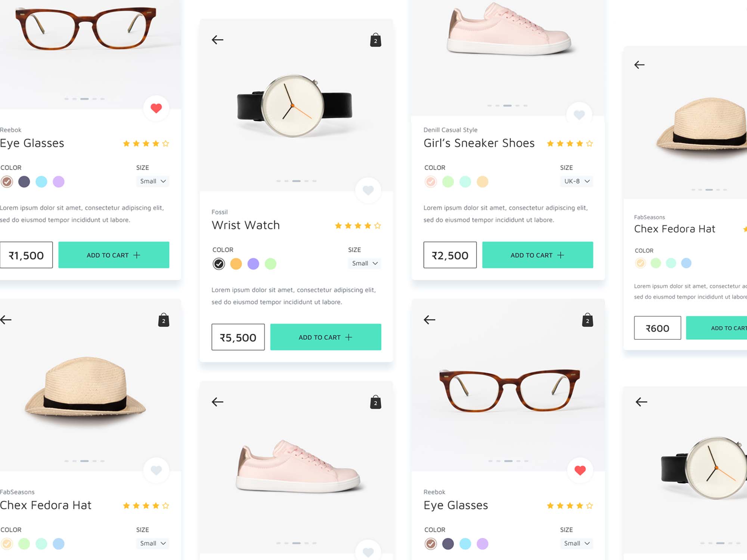Click the back arrow on Wrist Watch card
This screenshot has width=747, height=560.
218,40
